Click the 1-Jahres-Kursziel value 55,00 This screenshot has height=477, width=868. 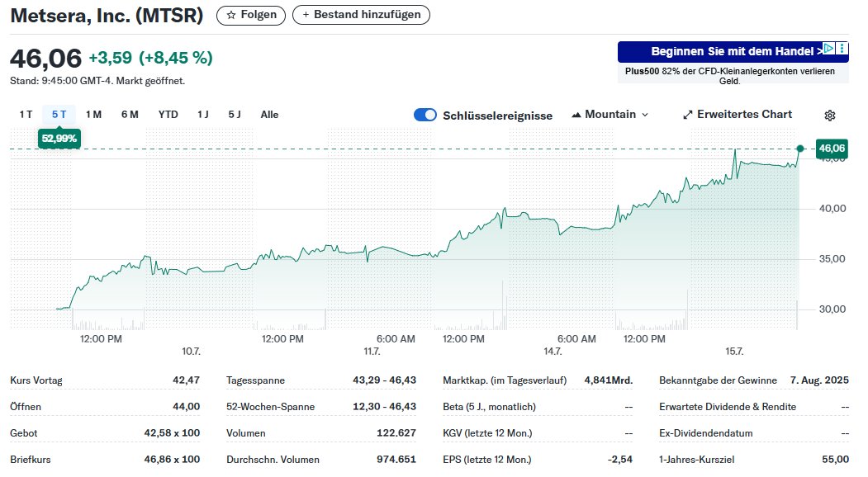(835, 460)
